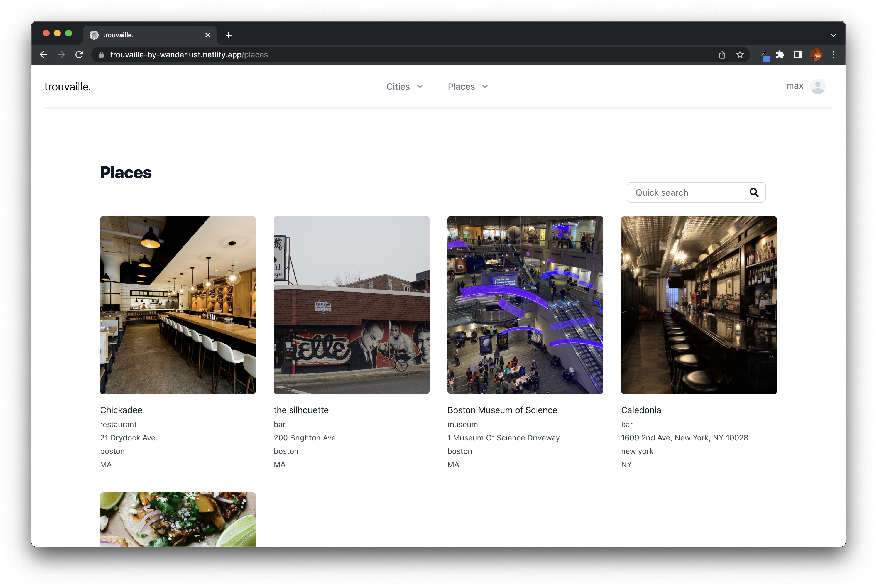The image size is (877, 588).
Task: Click the Places page heading
Action: [126, 173]
